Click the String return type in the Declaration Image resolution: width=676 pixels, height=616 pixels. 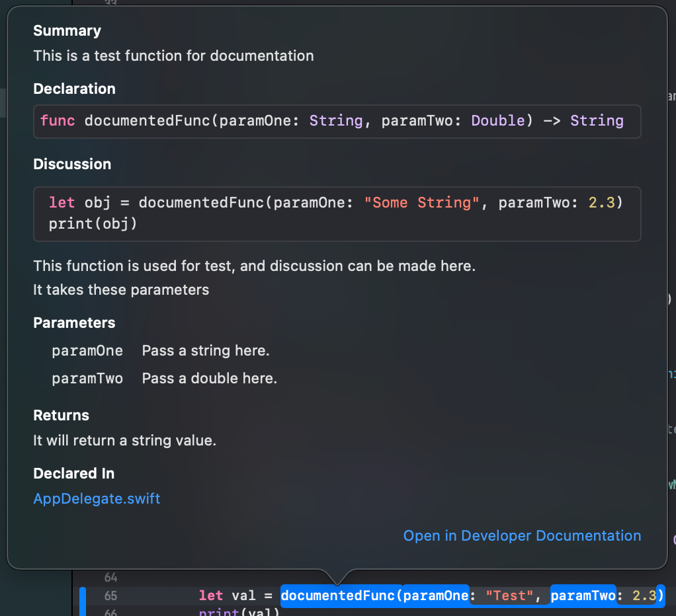pos(597,120)
